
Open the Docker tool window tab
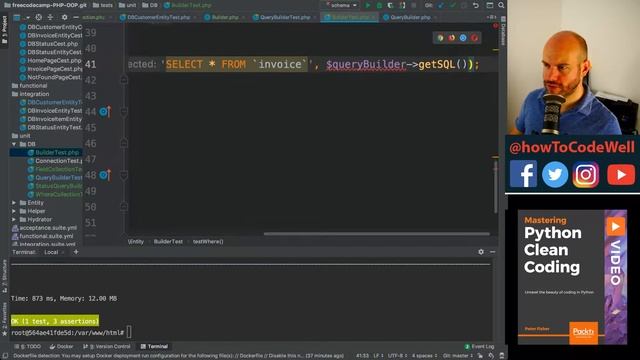pyautogui.click(x=61, y=347)
